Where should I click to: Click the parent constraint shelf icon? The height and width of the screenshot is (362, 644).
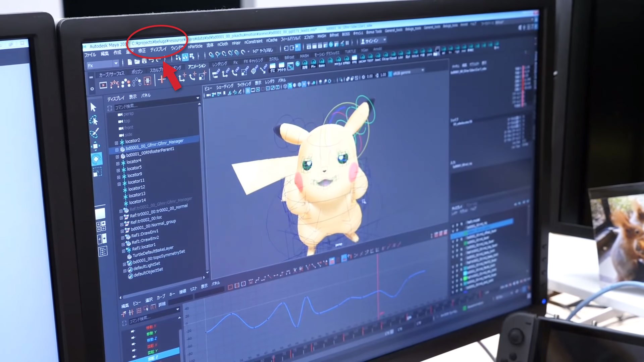coord(216,73)
